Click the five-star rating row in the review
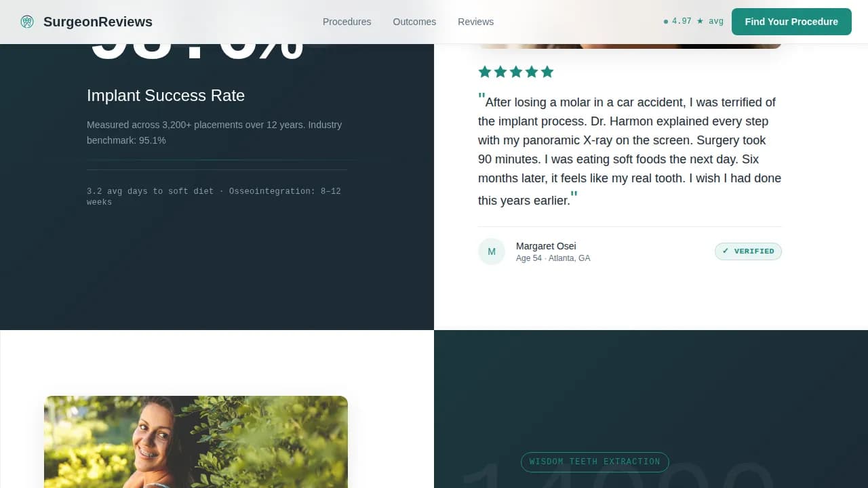Image resolution: width=868 pixels, height=488 pixels. click(x=516, y=72)
